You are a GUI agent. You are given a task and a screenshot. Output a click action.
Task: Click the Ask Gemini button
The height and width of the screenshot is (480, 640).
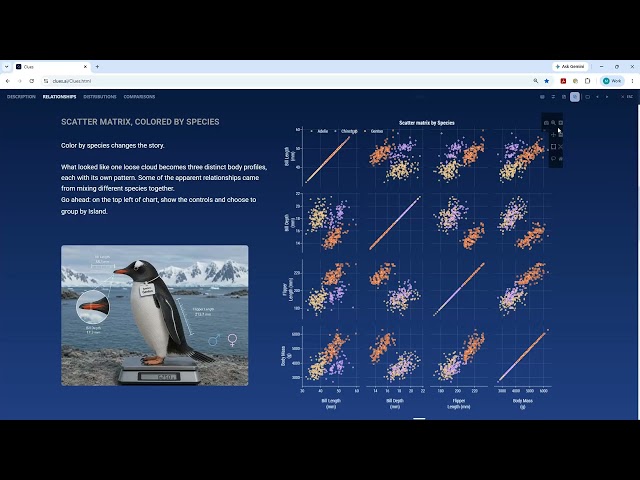(x=570, y=67)
